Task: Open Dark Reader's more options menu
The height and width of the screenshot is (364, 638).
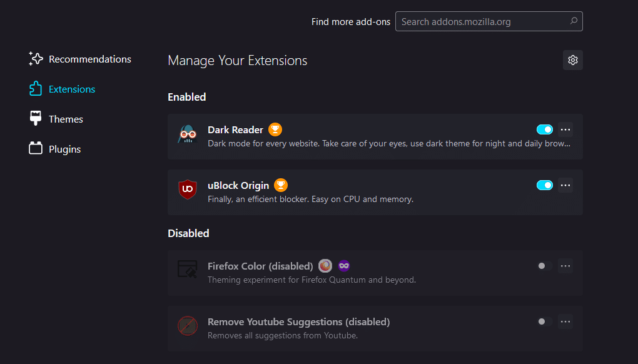Action: tap(565, 129)
